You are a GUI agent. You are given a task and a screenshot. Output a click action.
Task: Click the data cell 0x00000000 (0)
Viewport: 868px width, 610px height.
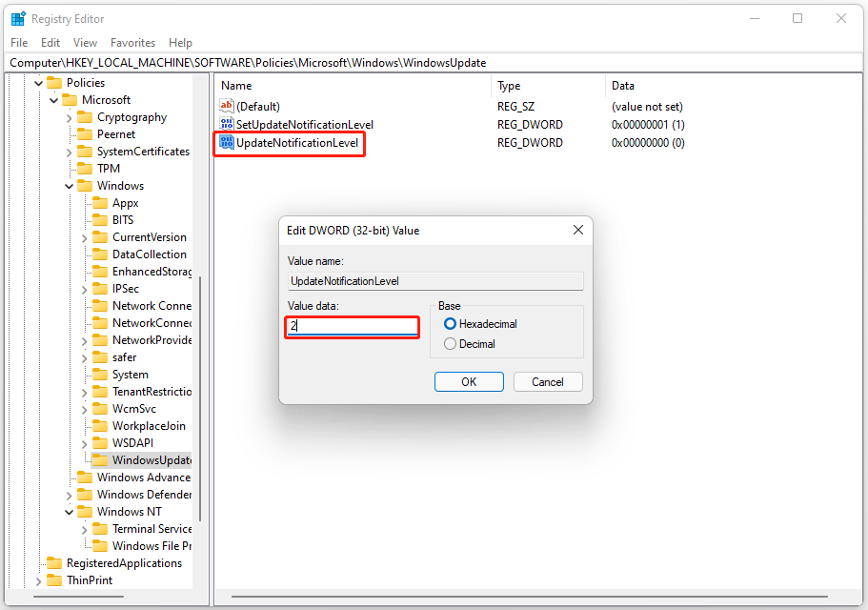648,143
